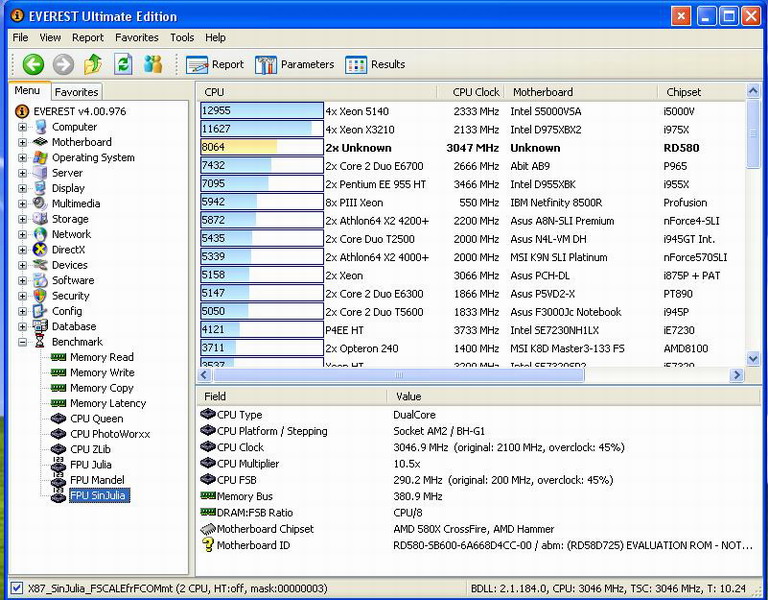Sort by the CPU Clock column header

[x=469, y=92]
